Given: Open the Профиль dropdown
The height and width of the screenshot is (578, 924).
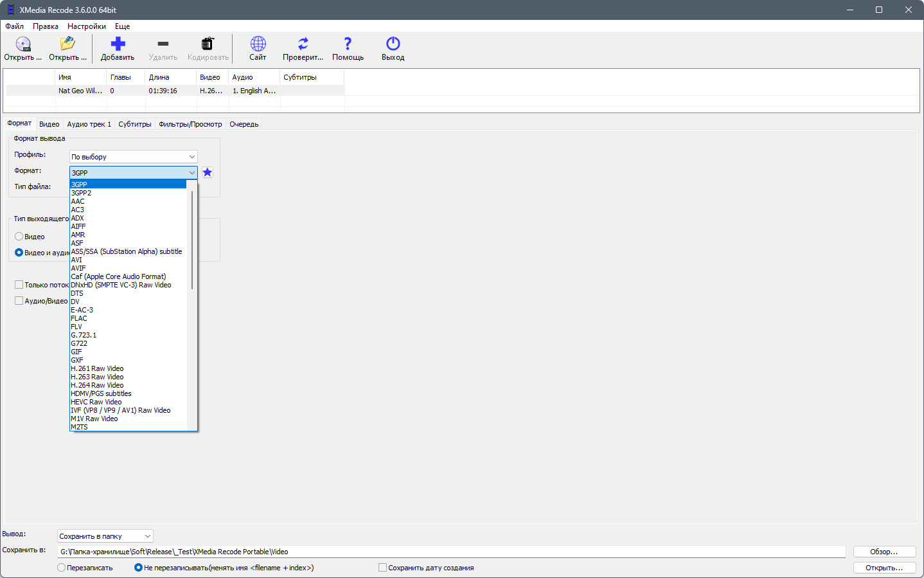Looking at the screenshot, I should pos(134,157).
